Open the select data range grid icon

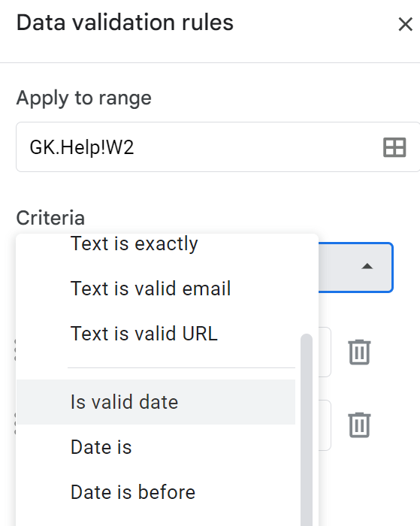394,147
